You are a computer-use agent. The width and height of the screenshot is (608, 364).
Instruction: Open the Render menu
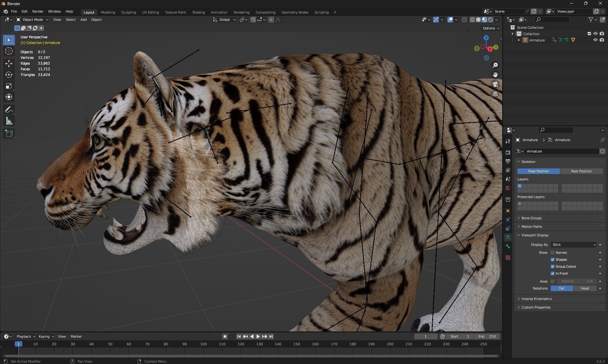38,11
